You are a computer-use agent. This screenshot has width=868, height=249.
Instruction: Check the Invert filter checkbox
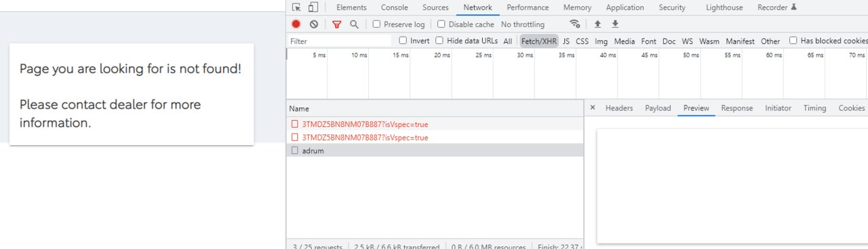[403, 41]
